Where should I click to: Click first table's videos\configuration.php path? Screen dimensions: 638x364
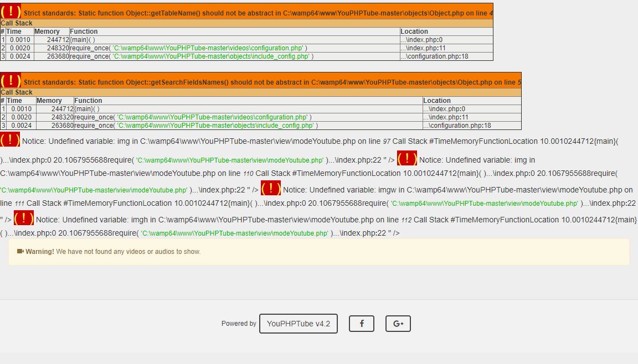point(208,48)
